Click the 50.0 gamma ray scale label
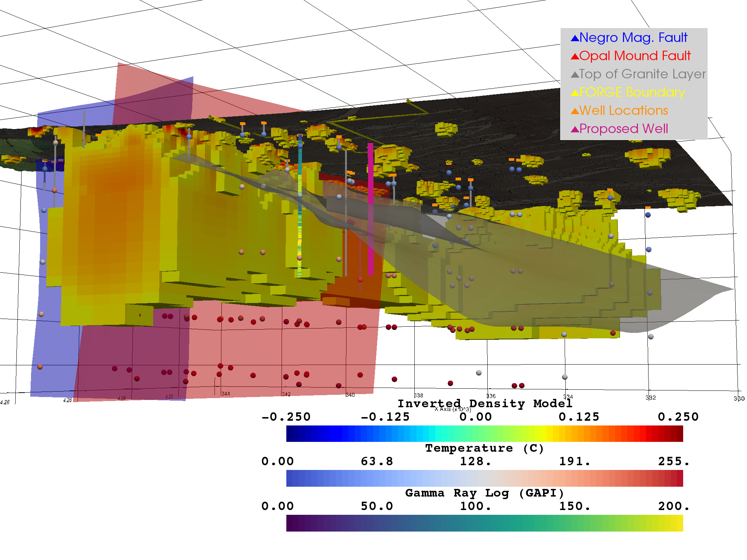 (377, 506)
